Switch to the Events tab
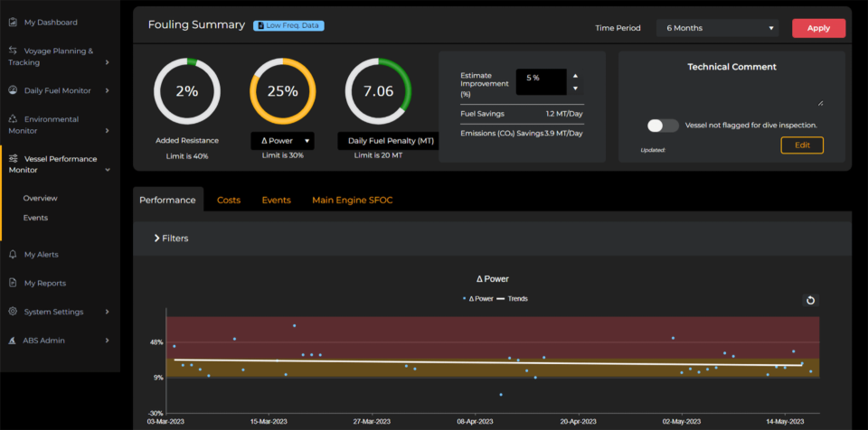 click(277, 200)
